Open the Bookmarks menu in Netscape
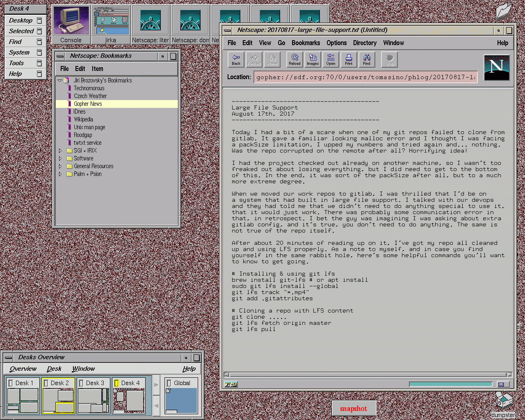 pos(306,43)
